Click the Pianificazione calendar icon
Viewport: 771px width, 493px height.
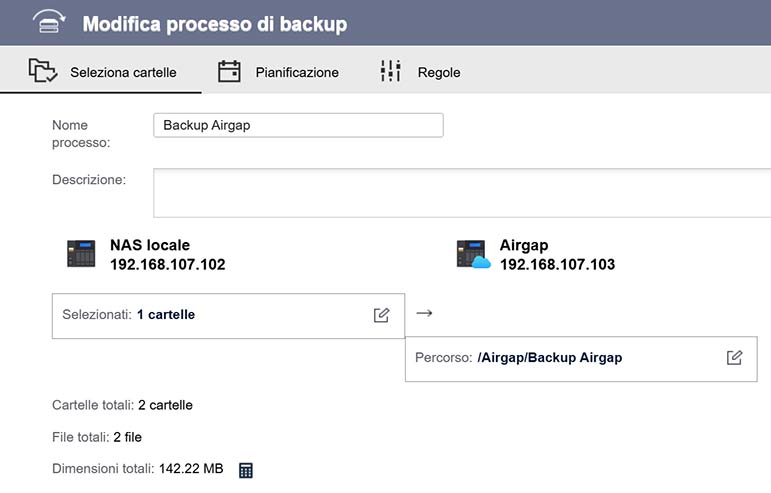pyautogui.click(x=230, y=71)
